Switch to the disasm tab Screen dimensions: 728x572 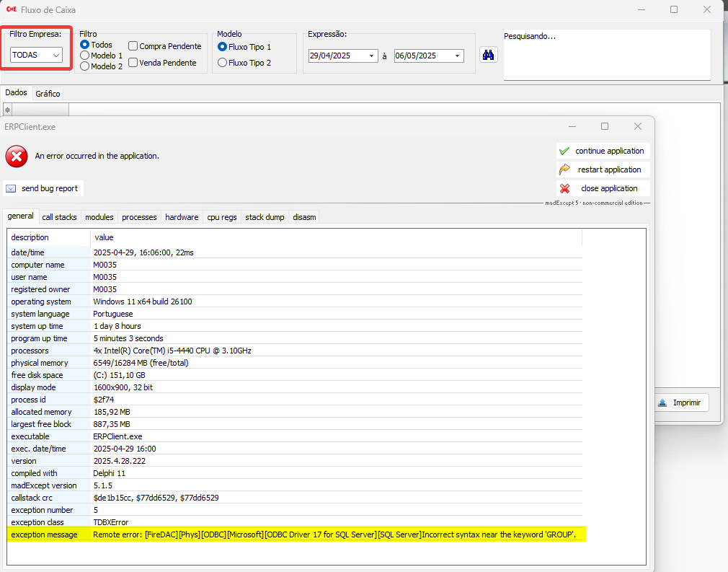pyautogui.click(x=303, y=217)
